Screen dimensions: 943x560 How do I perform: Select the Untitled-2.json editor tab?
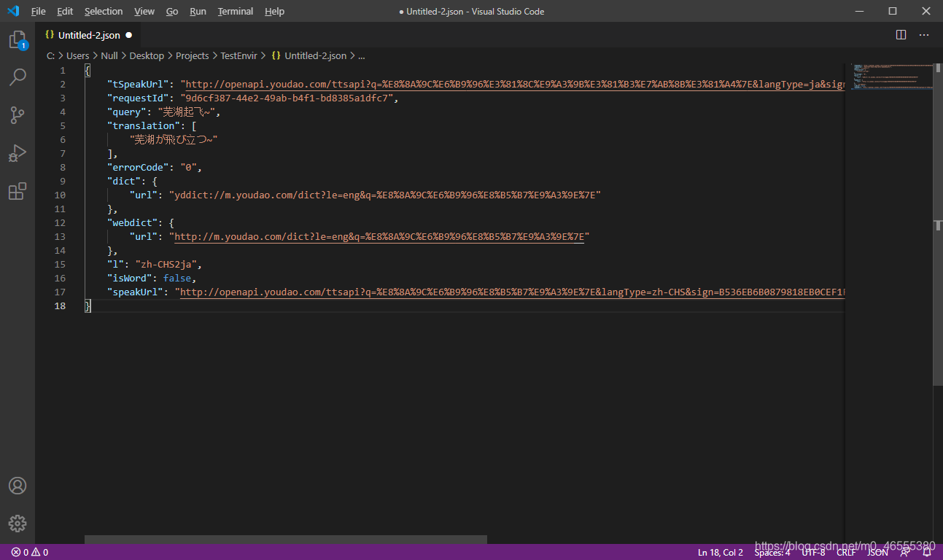(x=88, y=35)
